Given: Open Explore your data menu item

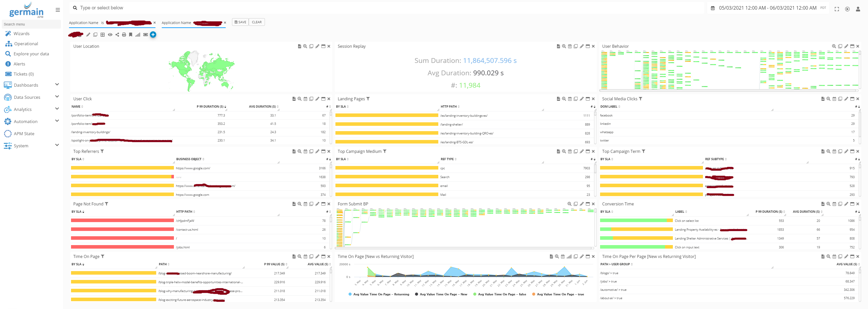Looking at the screenshot, I should tap(31, 54).
